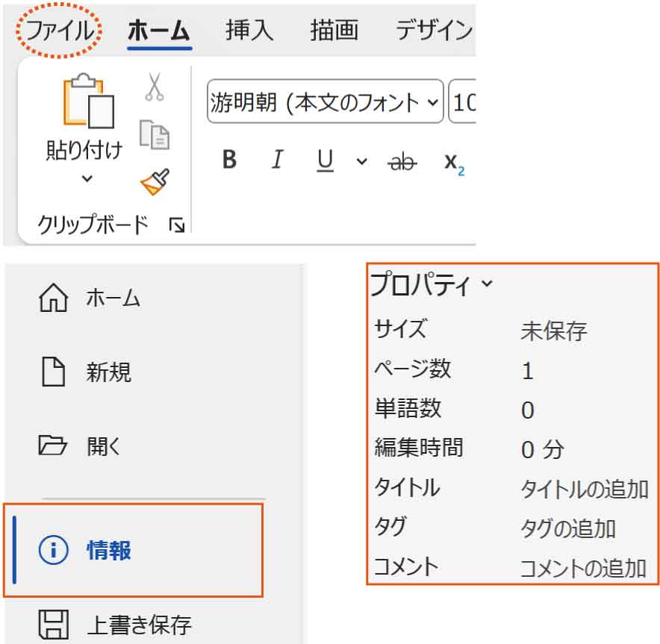This screenshot has height=644, width=660.
Task: Click the Copy icon
Action: coord(155,134)
